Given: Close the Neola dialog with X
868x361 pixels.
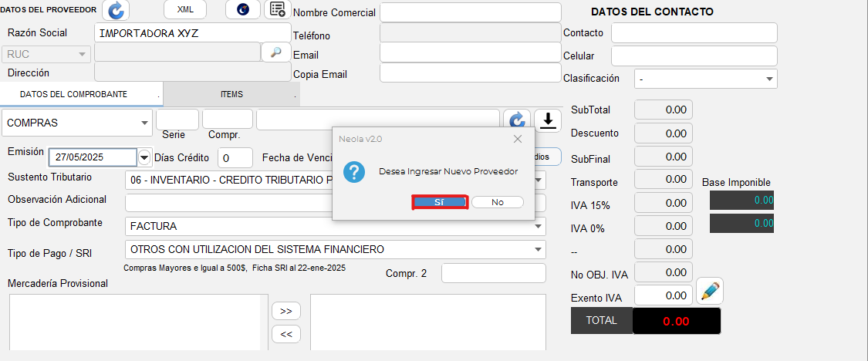Looking at the screenshot, I should click(518, 139).
